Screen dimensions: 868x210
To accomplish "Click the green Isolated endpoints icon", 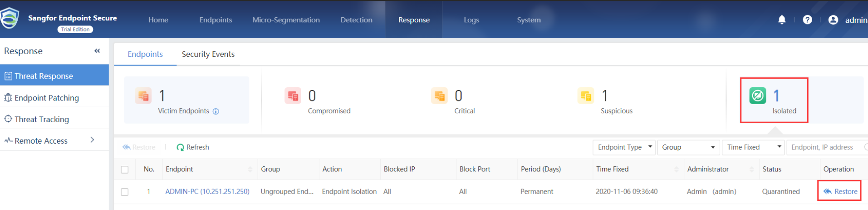I will point(757,95).
